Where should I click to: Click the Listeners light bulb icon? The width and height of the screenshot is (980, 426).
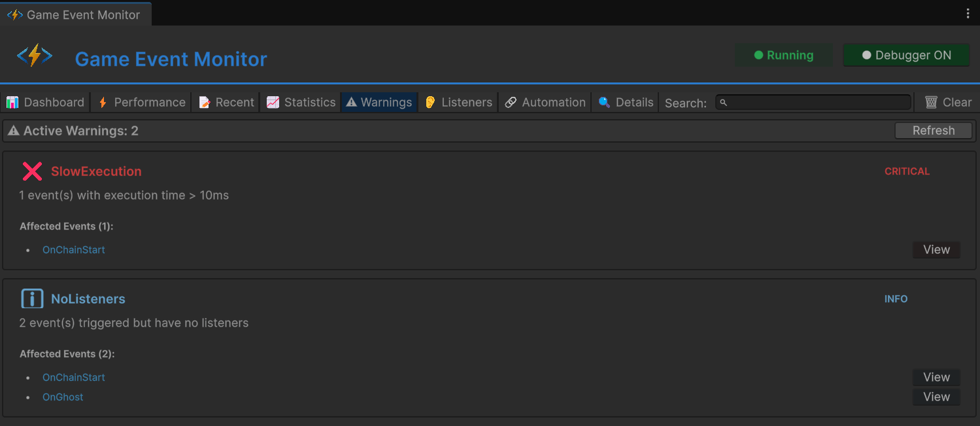430,102
